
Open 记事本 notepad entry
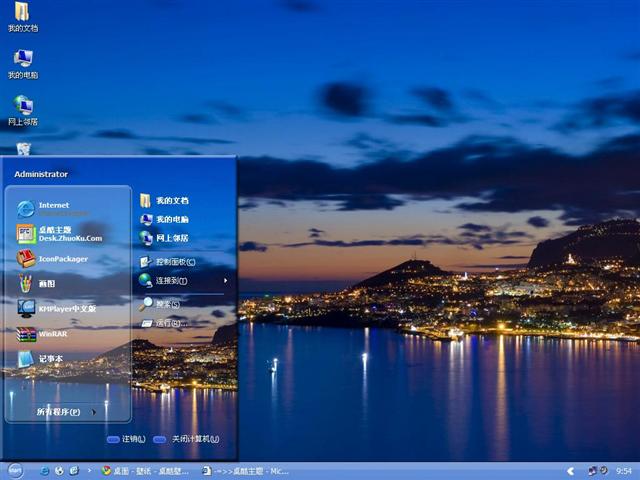click(x=50, y=359)
